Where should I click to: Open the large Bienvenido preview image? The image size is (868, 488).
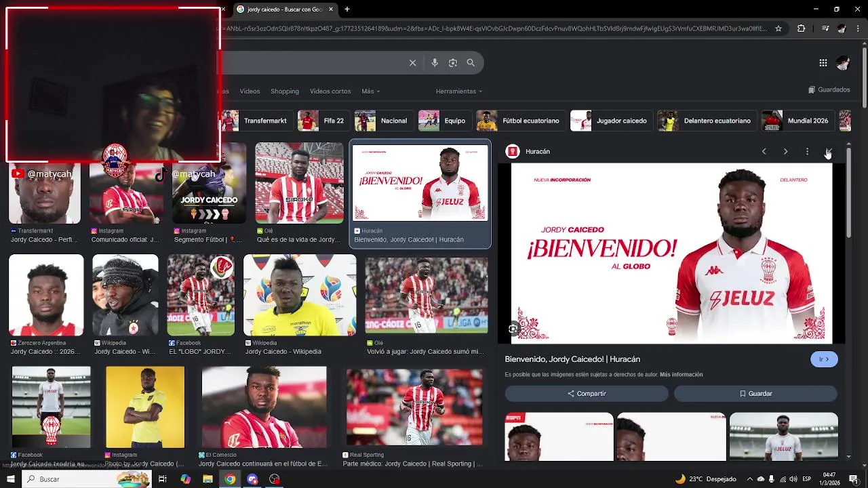[x=671, y=253]
